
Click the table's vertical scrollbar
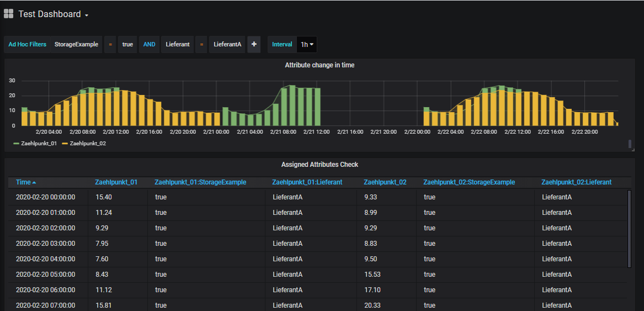(x=629, y=229)
